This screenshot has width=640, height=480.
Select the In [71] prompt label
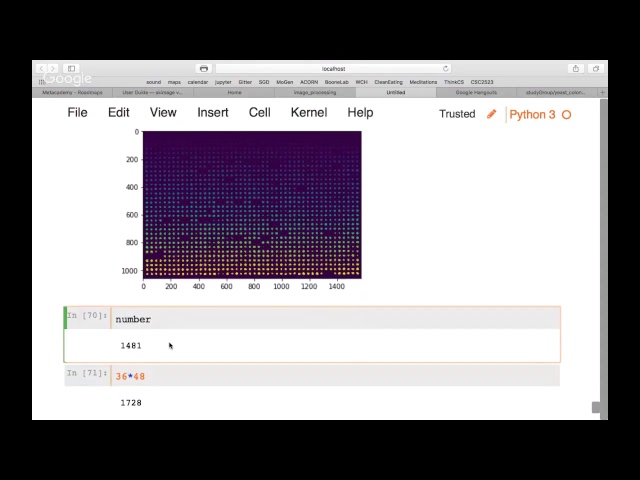[x=87, y=373]
